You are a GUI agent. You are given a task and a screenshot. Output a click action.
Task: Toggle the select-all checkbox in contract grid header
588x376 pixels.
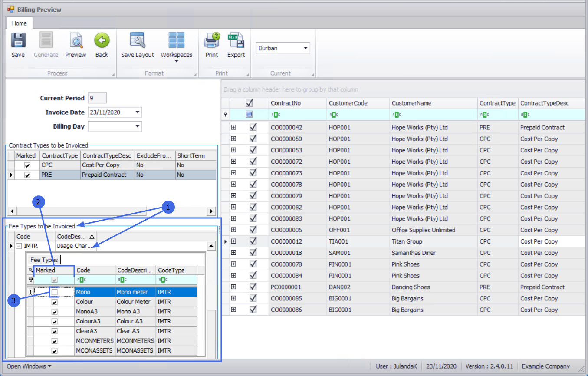point(249,103)
